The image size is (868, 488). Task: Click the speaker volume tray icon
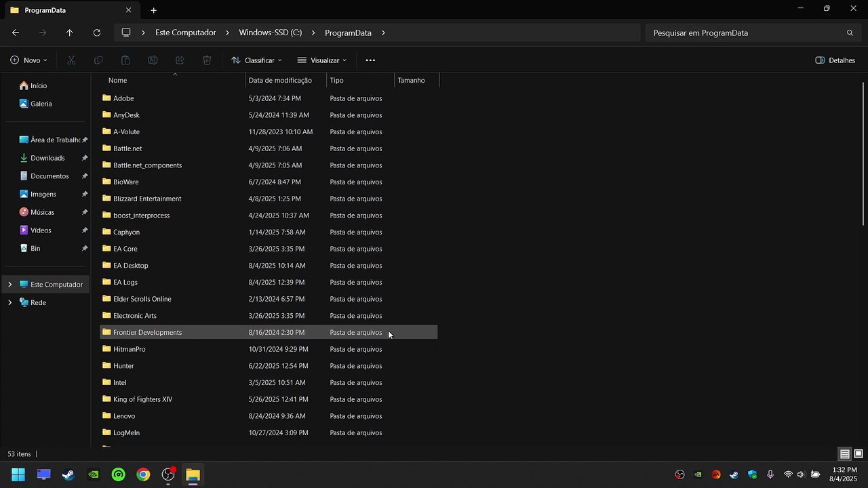pyautogui.click(x=801, y=474)
